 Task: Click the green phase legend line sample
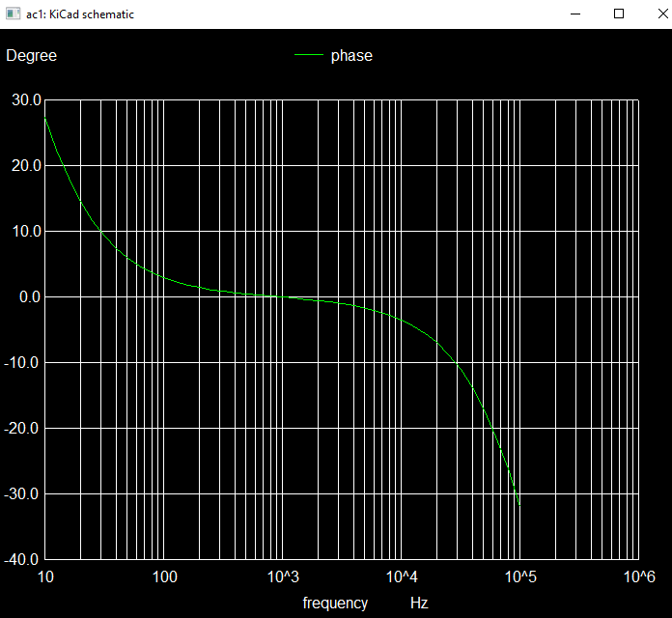[309, 54]
